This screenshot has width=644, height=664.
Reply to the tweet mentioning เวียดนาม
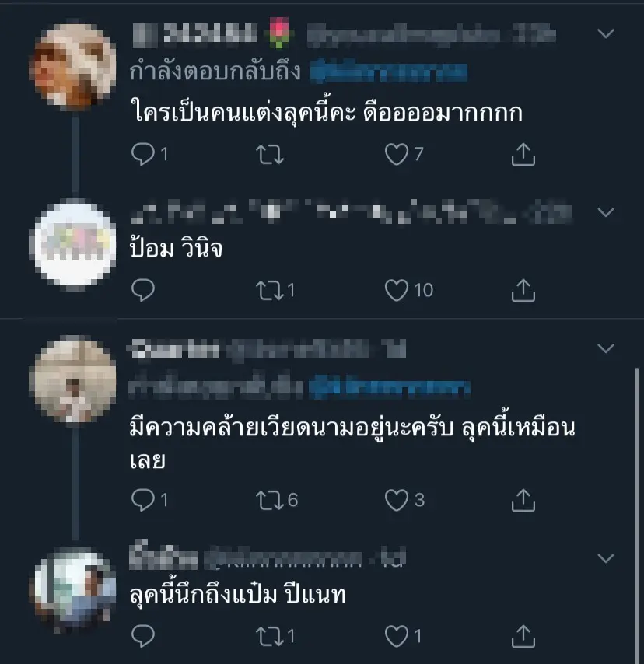[142, 499]
